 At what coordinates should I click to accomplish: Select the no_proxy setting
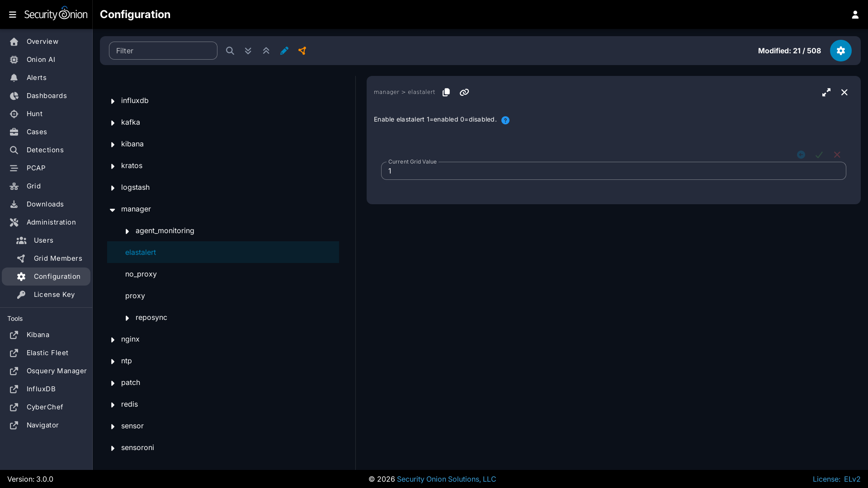tap(141, 274)
